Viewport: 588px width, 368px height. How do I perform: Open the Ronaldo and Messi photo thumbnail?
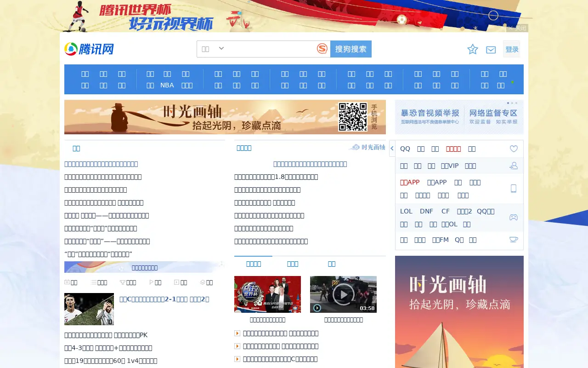point(89,309)
